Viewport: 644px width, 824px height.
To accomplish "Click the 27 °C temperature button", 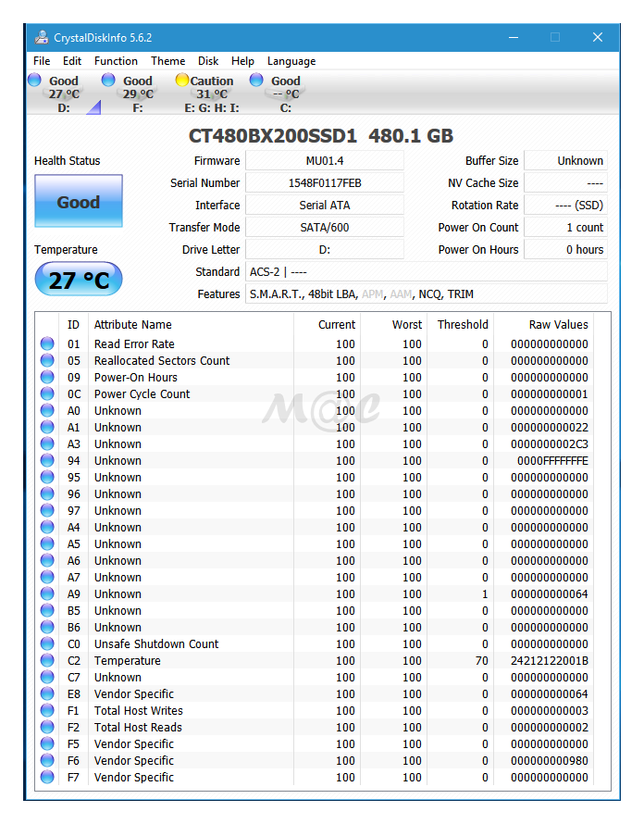I will (79, 279).
